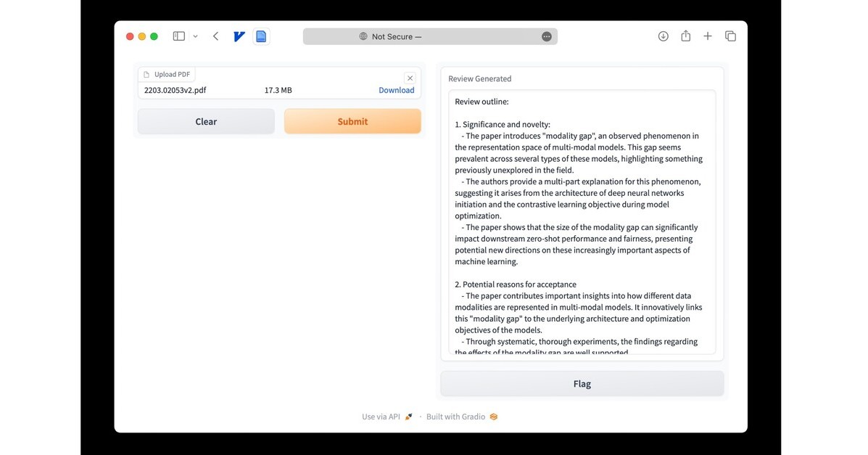Expand the sidebar tab group dropdown chevron
Image resolution: width=868 pixels, height=455 pixels.
(195, 36)
